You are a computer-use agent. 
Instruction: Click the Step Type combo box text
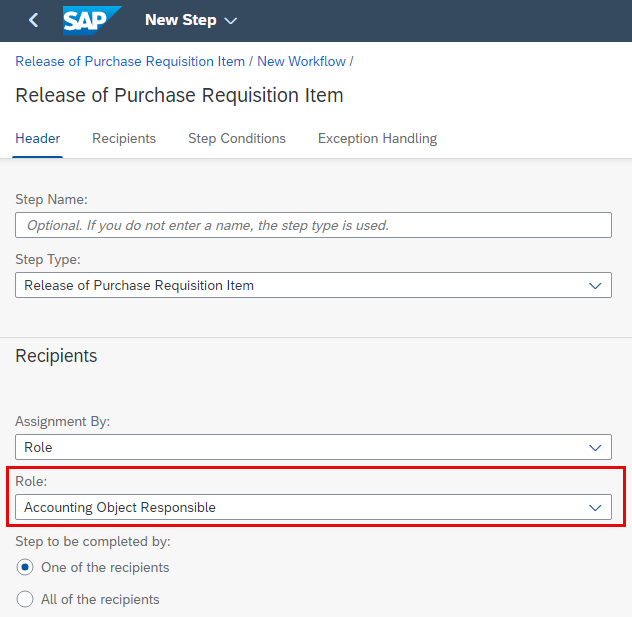pos(139,286)
